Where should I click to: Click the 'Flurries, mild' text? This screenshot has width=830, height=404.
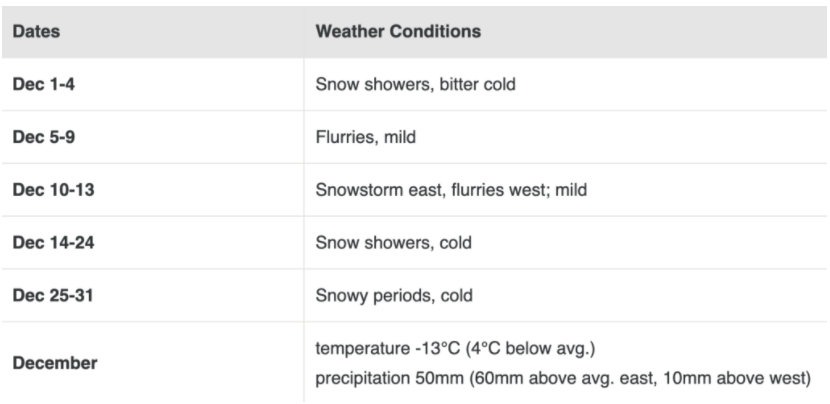pos(366,137)
